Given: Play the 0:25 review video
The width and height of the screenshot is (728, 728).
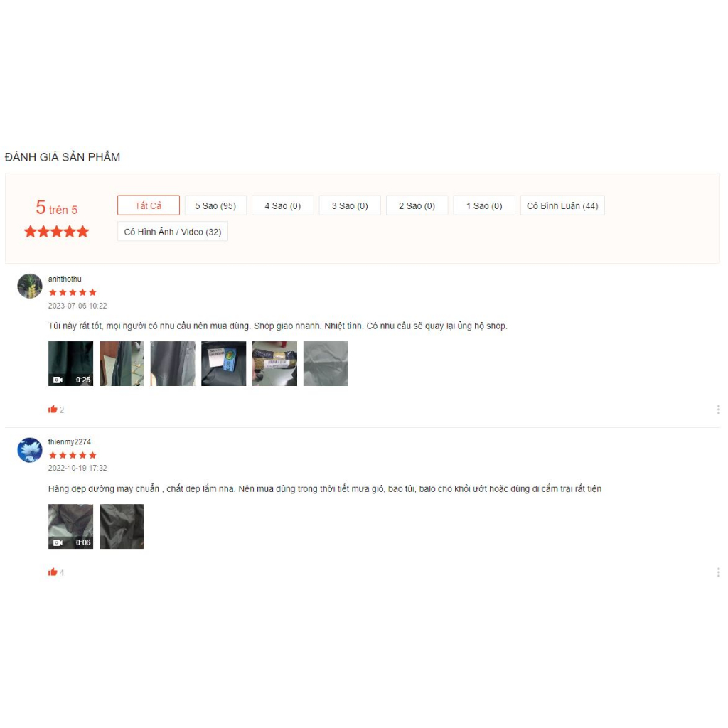Looking at the screenshot, I should click(70, 363).
